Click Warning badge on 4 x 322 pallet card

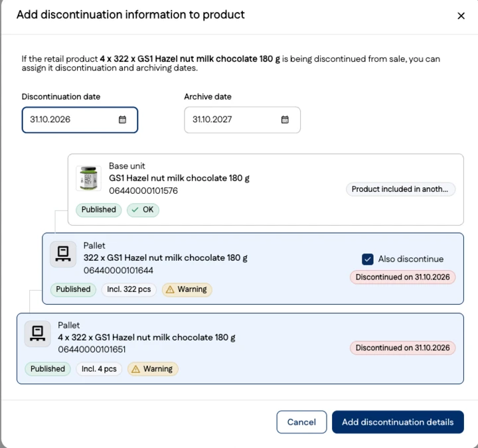[153, 369]
